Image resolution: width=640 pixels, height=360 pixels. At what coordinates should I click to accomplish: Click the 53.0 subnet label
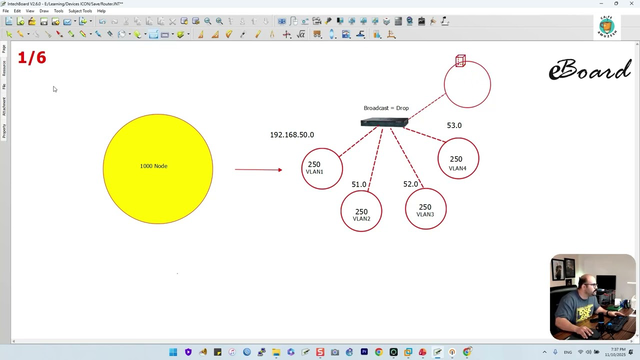(454, 125)
